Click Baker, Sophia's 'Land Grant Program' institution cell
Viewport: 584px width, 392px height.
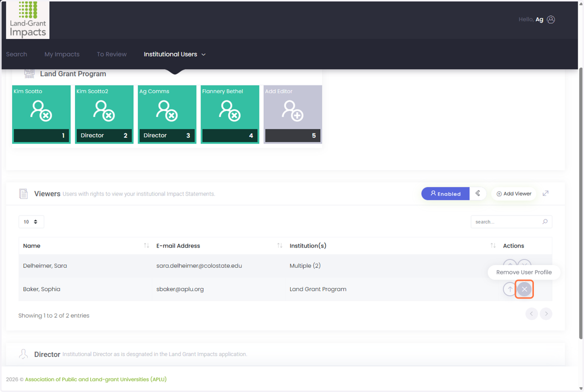(318, 289)
